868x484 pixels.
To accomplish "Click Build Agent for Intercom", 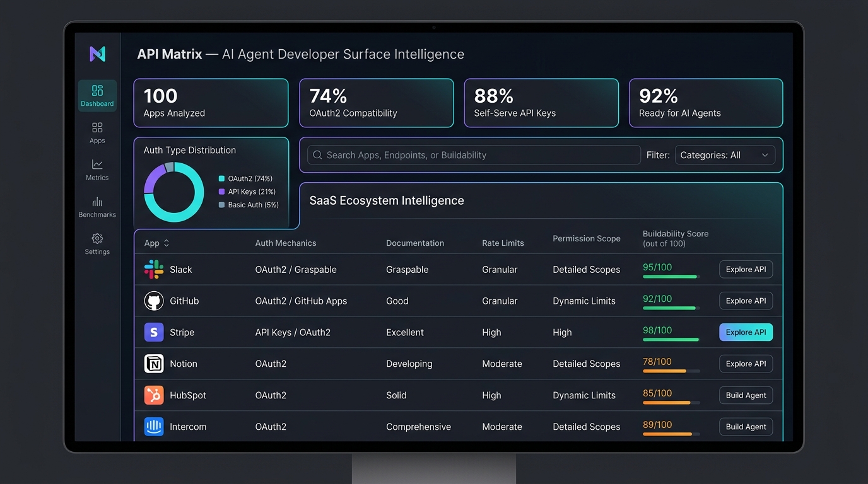I will point(746,427).
